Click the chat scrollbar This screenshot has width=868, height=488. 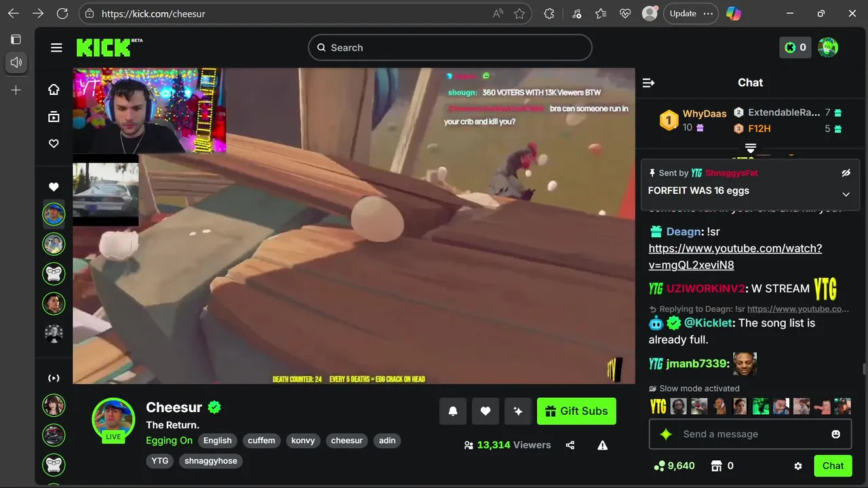pos(863,369)
